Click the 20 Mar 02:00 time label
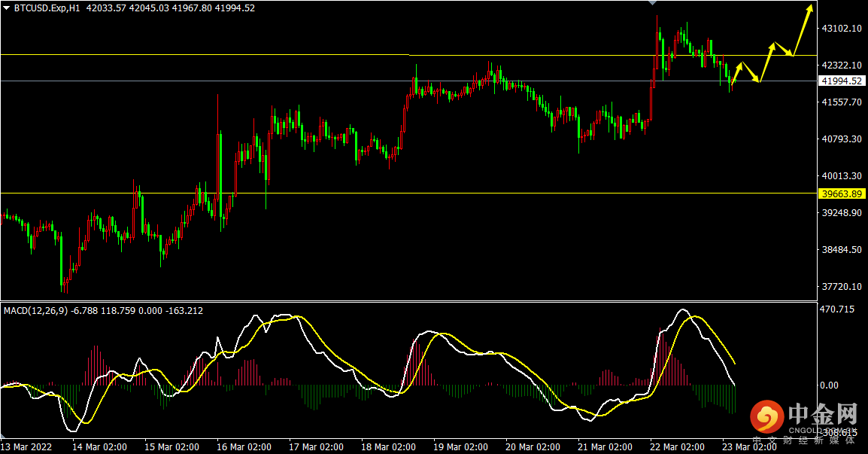The width and height of the screenshot is (868, 454). pos(533,446)
